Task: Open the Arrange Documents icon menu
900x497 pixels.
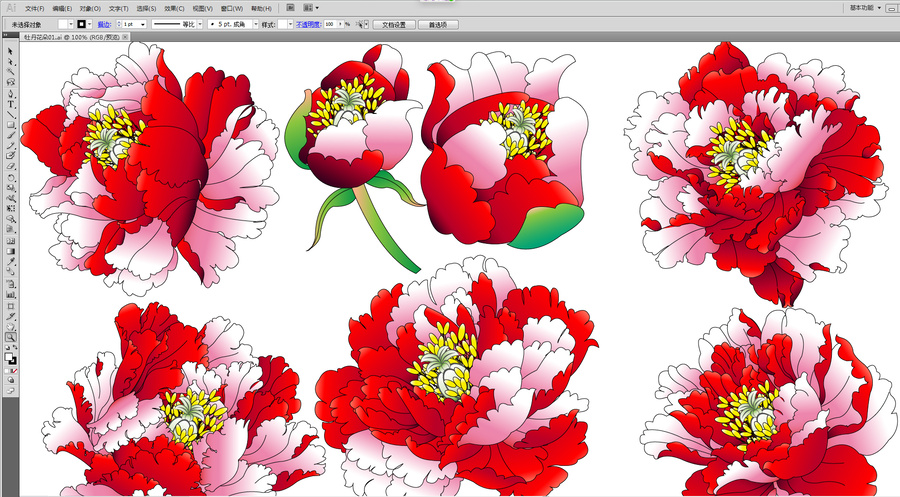Action: tap(311, 8)
